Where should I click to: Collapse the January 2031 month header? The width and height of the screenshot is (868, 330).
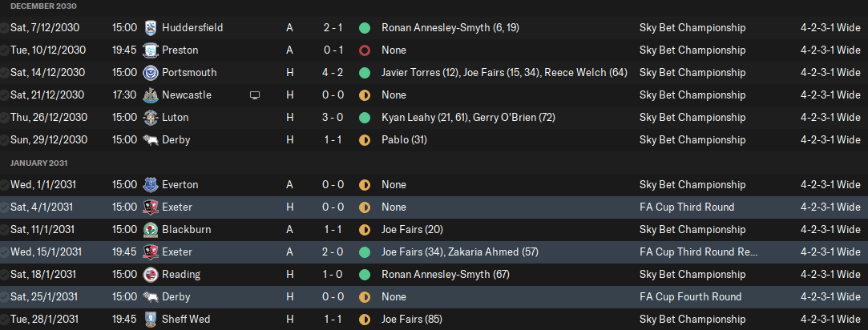point(38,163)
